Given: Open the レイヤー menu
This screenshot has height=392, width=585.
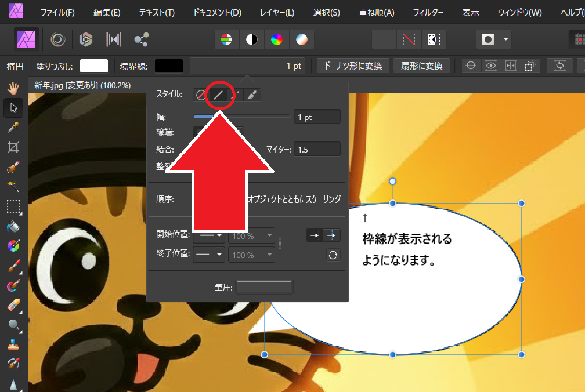Looking at the screenshot, I should click(277, 12).
